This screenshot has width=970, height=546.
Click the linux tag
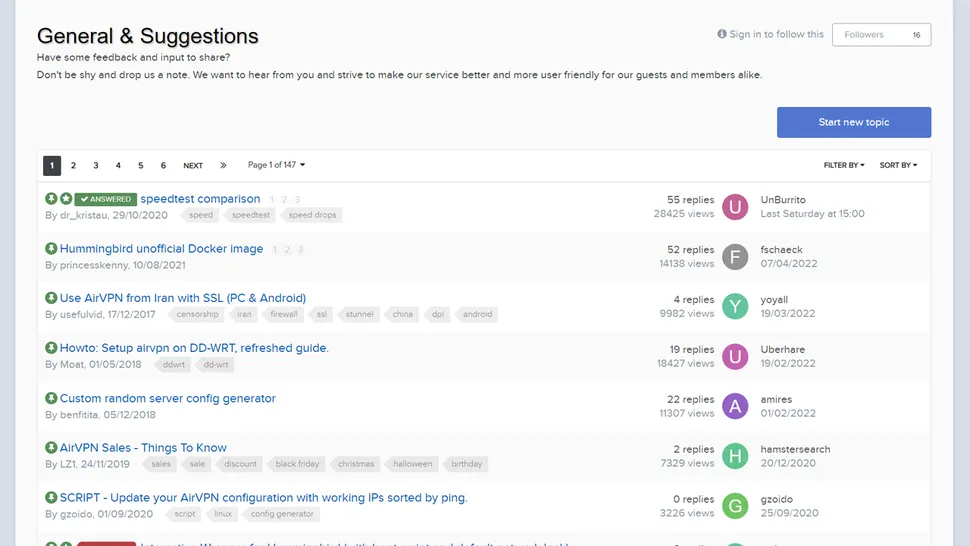[222, 514]
